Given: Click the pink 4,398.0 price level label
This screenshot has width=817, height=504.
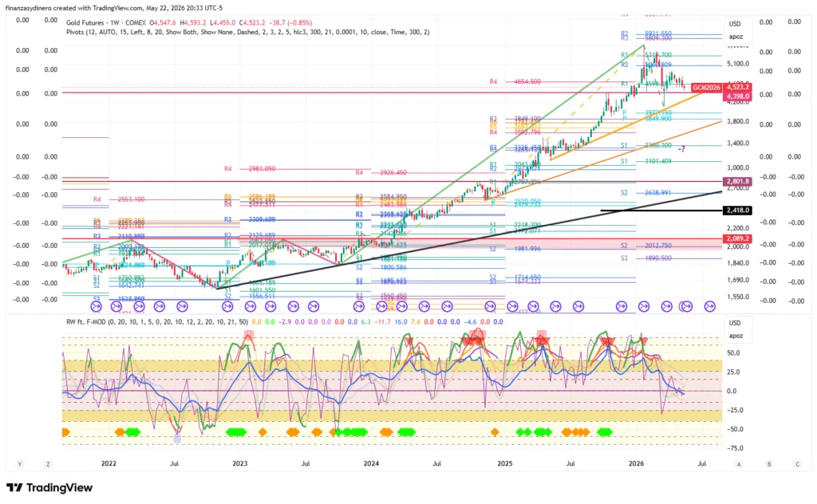Looking at the screenshot, I should (737, 96).
